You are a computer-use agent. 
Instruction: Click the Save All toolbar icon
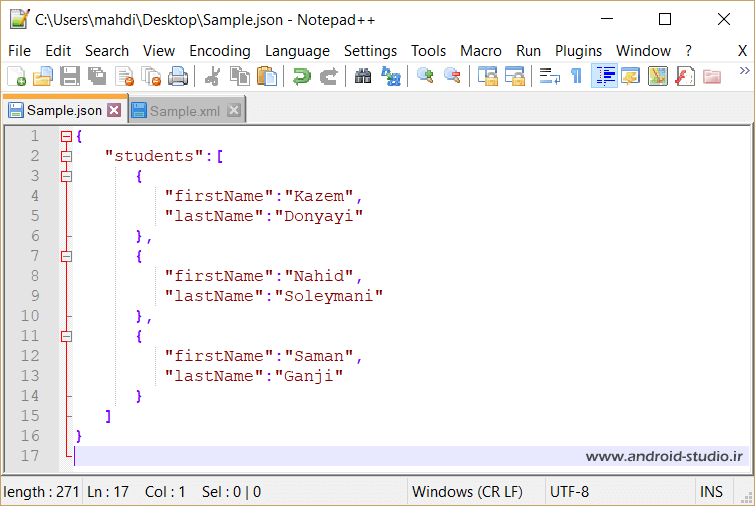(97, 77)
